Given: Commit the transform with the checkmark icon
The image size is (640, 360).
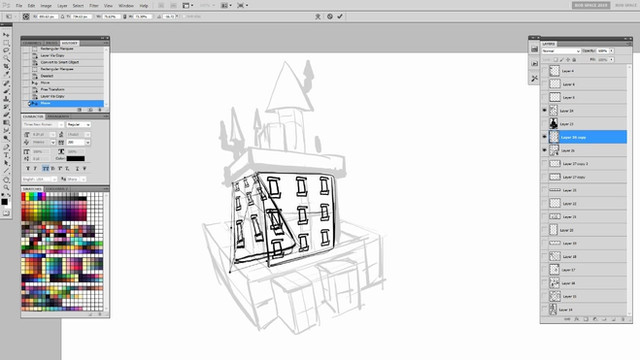Looking at the screenshot, I should pyautogui.click(x=340, y=16).
